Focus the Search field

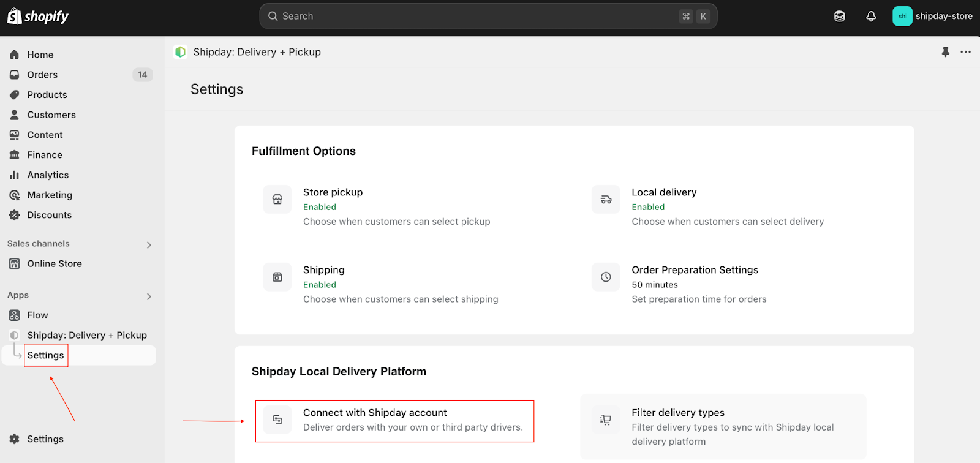tap(488, 17)
